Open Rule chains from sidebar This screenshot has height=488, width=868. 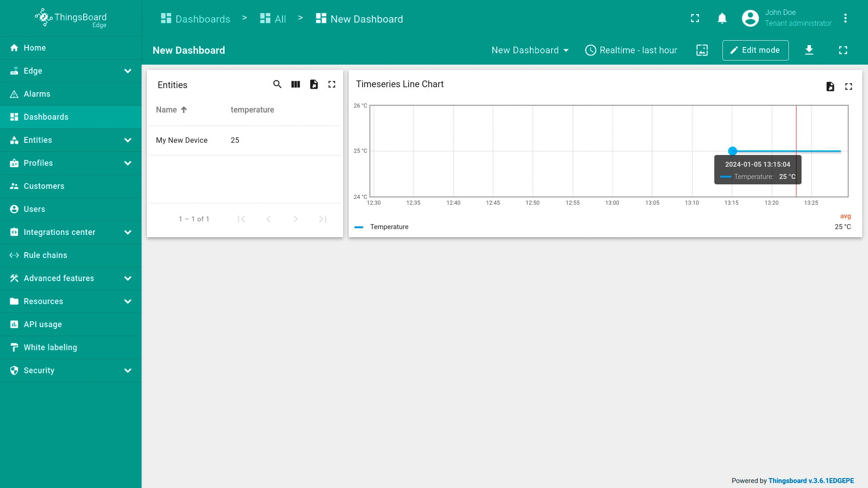point(45,255)
